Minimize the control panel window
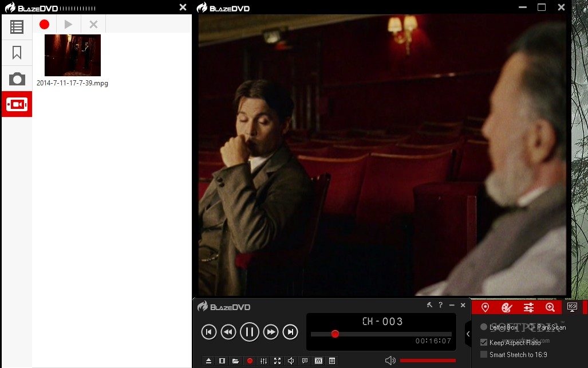The image size is (588, 368). [452, 306]
